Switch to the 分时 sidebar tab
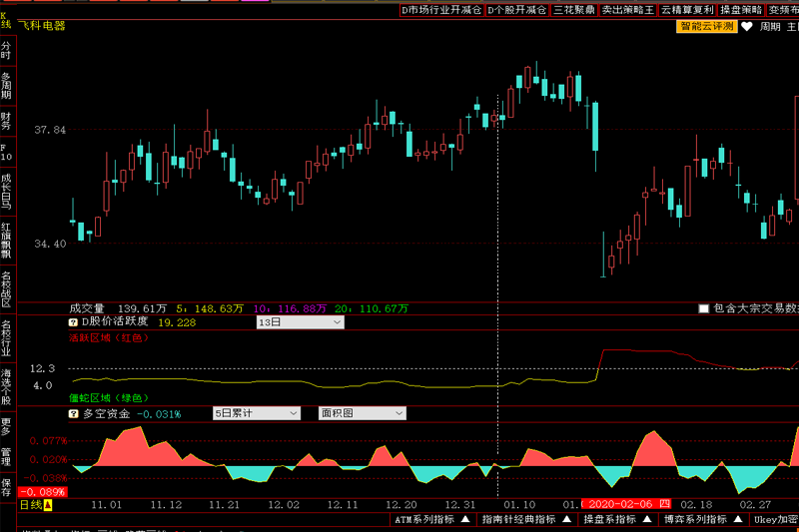Screen dimensions: 799x532 tap(7, 50)
